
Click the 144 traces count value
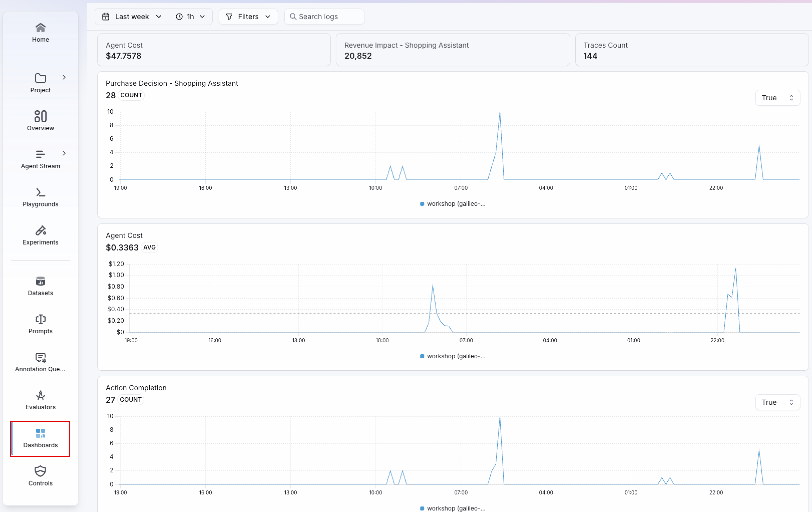tap(590, 56)
